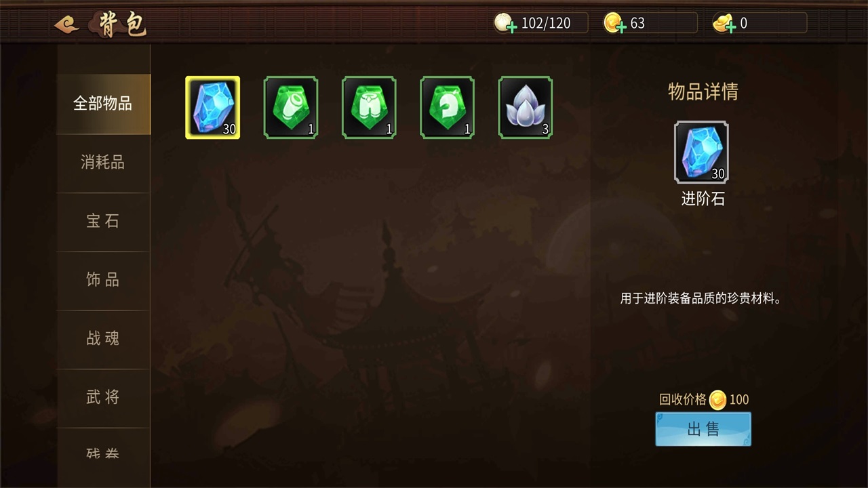Select the silver lotus item
868x488 pixels.
tap(526, 107)
